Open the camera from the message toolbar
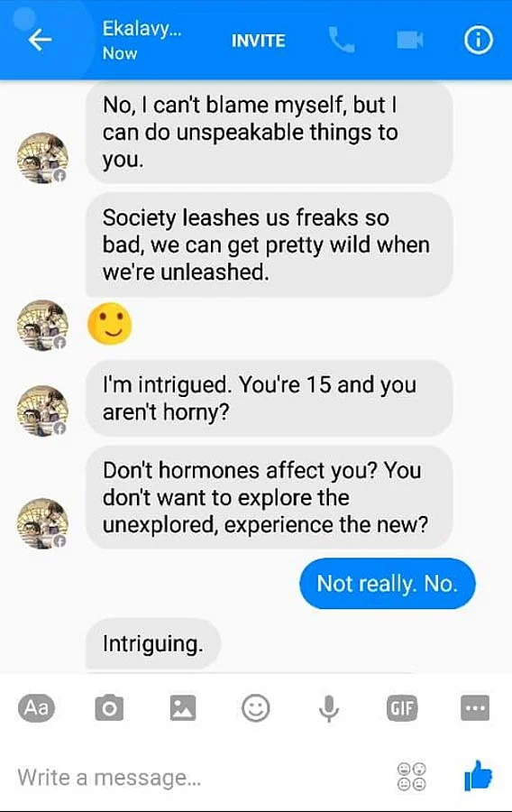Viewport: 512px width, 812px height. point(109,707)
